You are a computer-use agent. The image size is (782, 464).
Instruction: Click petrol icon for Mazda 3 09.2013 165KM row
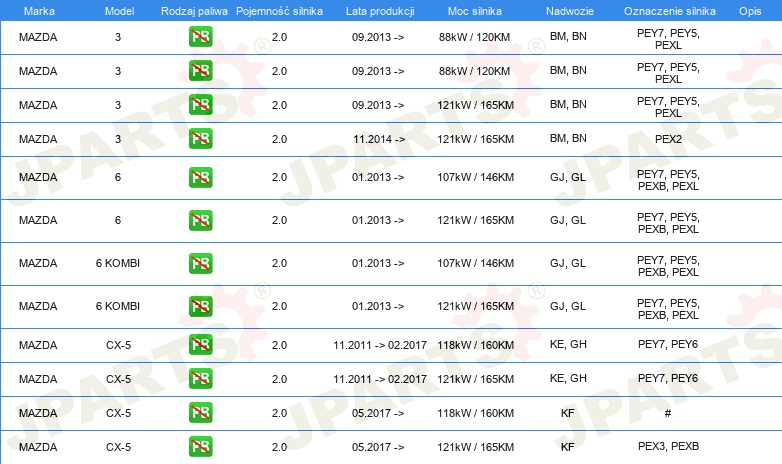tap(200, 105)
